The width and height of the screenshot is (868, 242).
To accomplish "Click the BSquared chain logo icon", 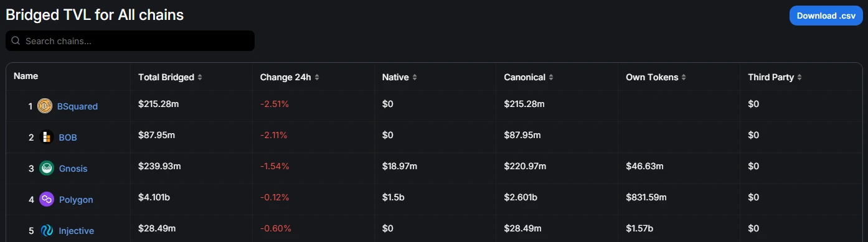I will click(x=45, y=106).
